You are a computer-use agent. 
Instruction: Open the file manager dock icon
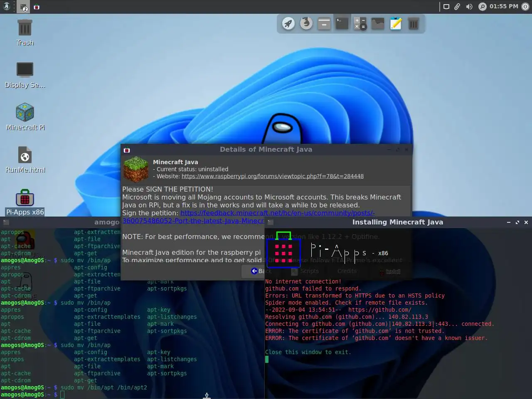pos(324,23)
